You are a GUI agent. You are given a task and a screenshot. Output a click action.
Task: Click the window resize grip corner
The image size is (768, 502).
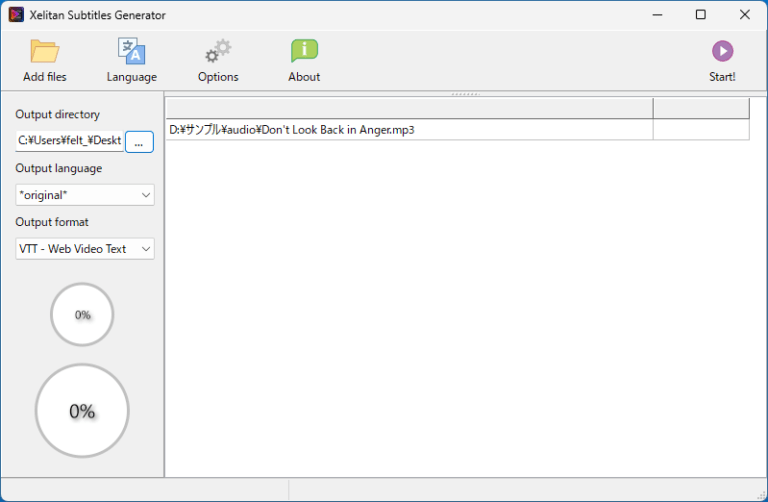point(761,495)
